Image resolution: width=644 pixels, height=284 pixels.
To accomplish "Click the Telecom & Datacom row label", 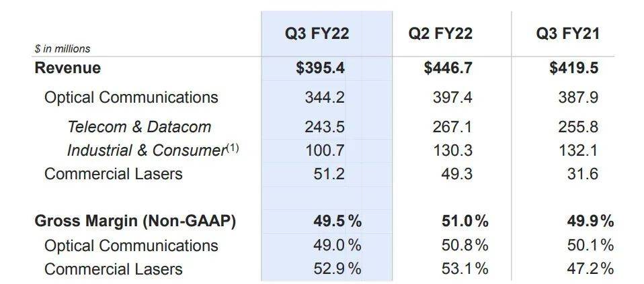I will pyautogui.click(x=139, y=127).
